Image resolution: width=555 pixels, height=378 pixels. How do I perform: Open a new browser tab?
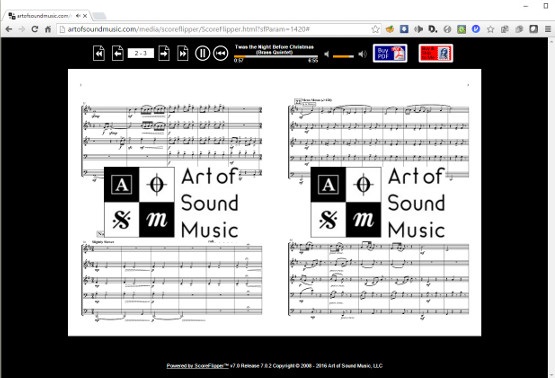[99, 16]
